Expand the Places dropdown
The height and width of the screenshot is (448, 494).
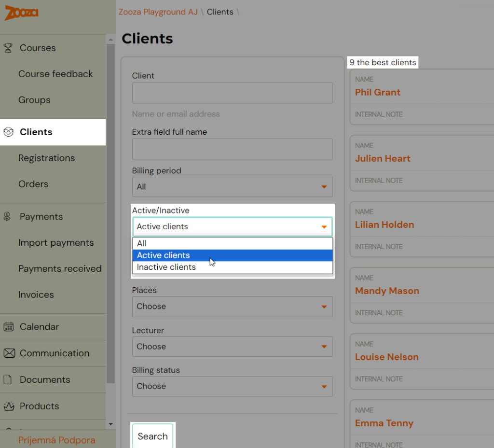pyautogui.click(x=232, y=307)
